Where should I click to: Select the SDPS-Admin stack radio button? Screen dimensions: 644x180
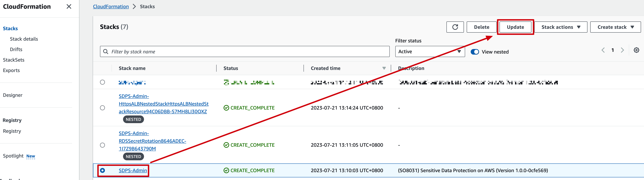[x=102, y=171]
